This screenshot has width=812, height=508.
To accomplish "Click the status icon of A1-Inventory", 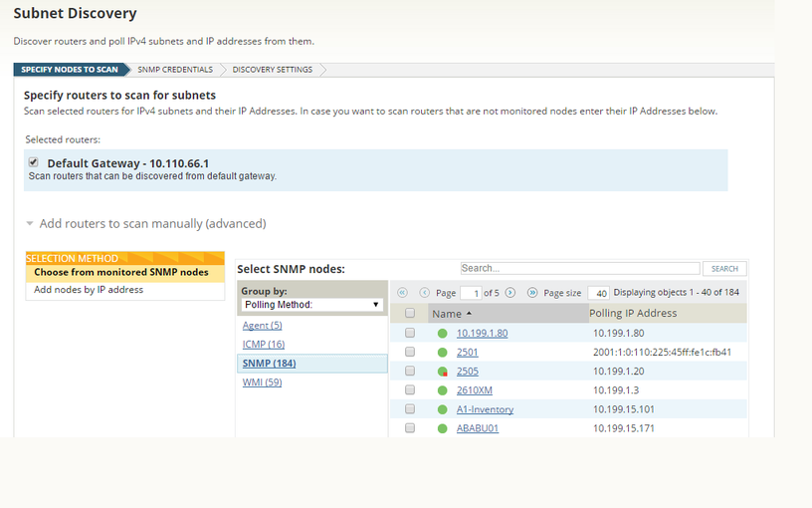I will 442,409.
